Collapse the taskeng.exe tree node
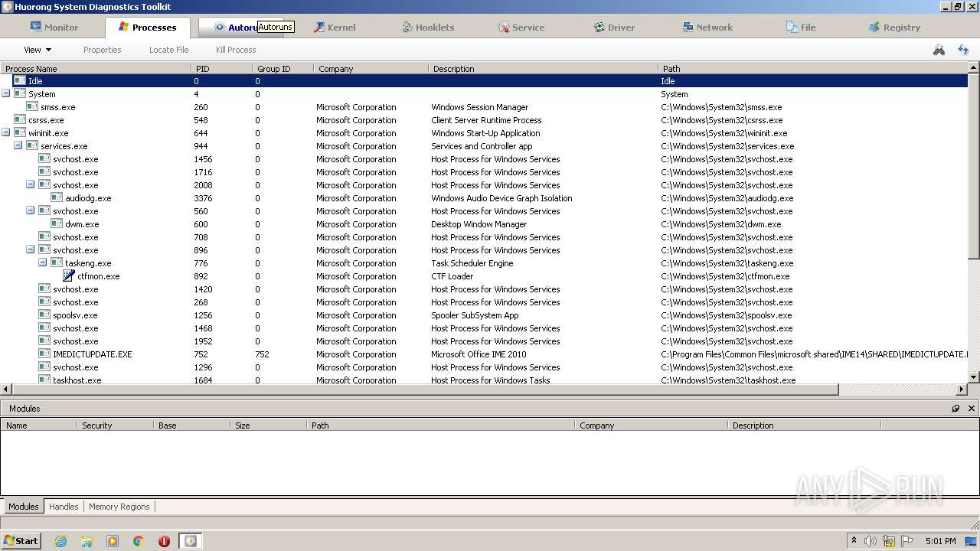This screenshot has height=551, width=980. pos(42,262)
